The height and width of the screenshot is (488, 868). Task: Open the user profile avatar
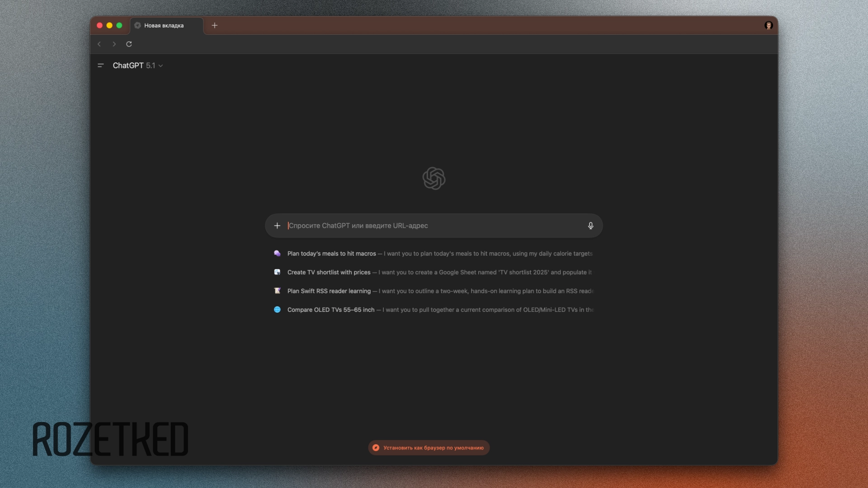[769, 25]
